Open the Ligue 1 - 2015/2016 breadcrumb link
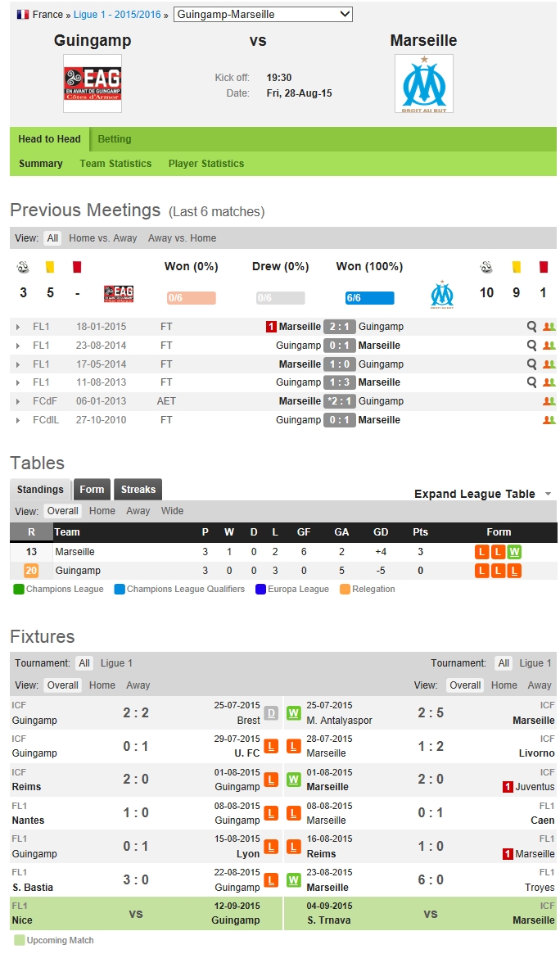 coord(117,15)
